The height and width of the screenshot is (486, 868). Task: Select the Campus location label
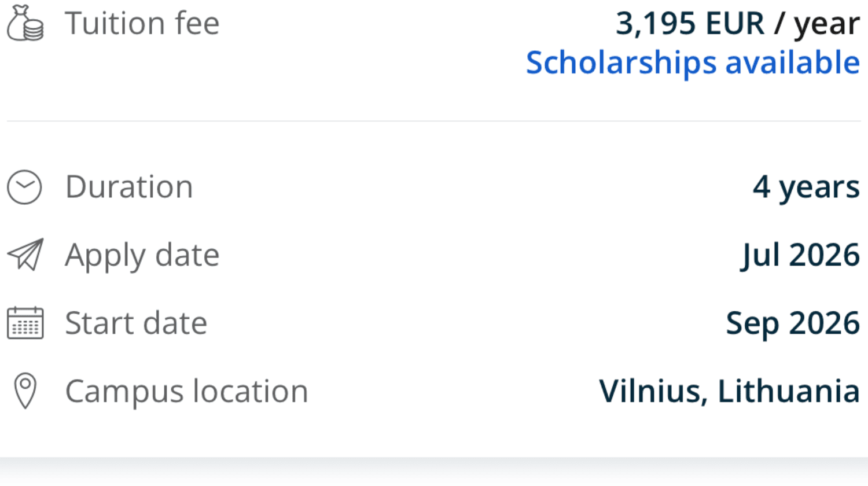186,391
